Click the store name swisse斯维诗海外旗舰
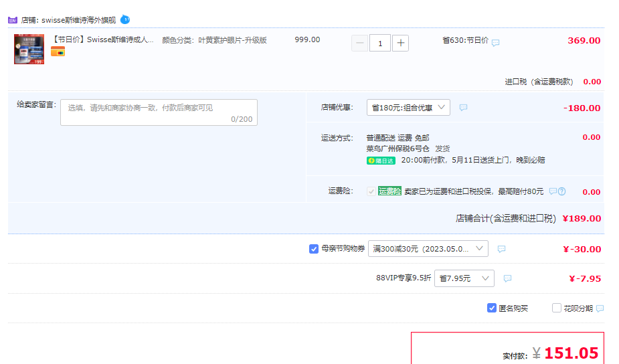 [78, 20]
